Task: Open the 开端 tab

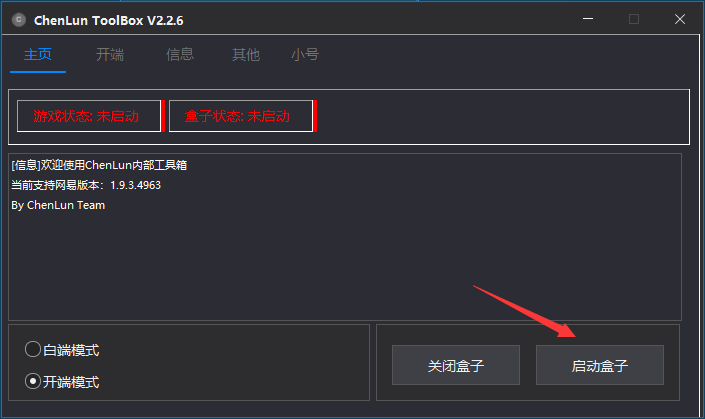Action: click(110, 55)
